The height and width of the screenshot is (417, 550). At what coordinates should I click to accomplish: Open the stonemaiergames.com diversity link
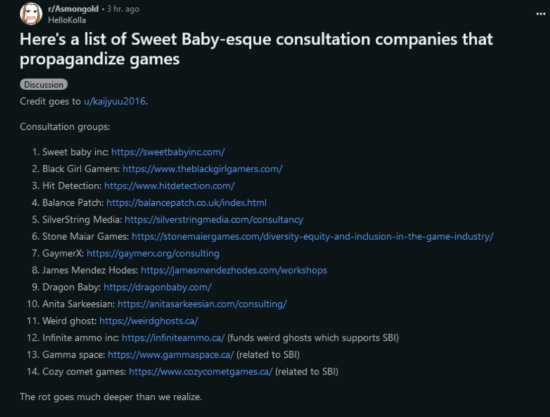(313, 236)
